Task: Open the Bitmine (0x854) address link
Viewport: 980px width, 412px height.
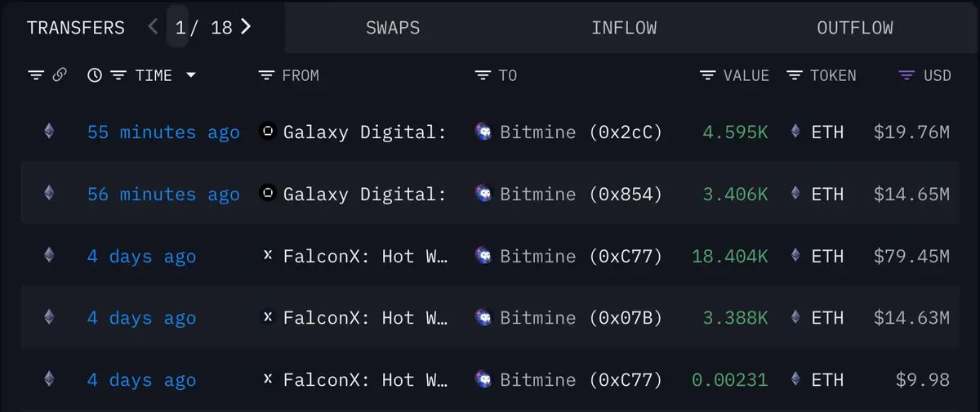Action: pos(581,194)
